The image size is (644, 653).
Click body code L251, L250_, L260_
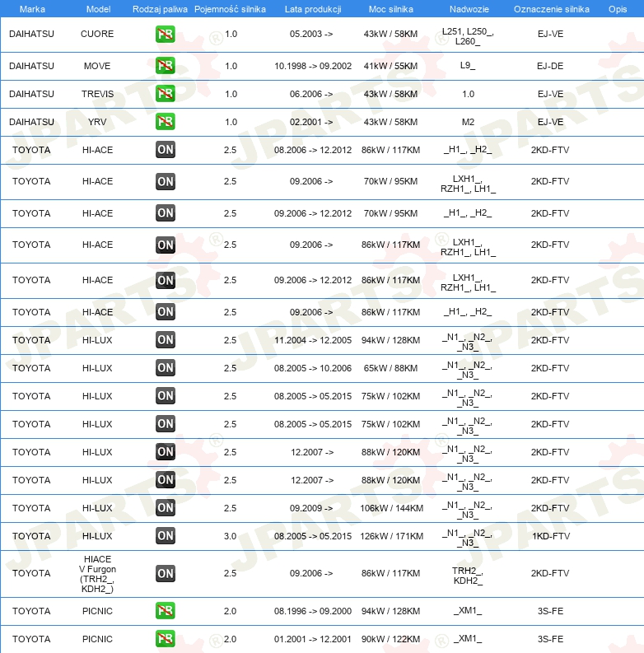tap(468, 36)
